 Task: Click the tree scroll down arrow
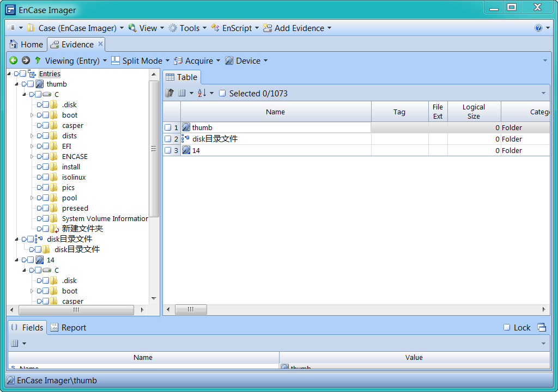[154, 298]
